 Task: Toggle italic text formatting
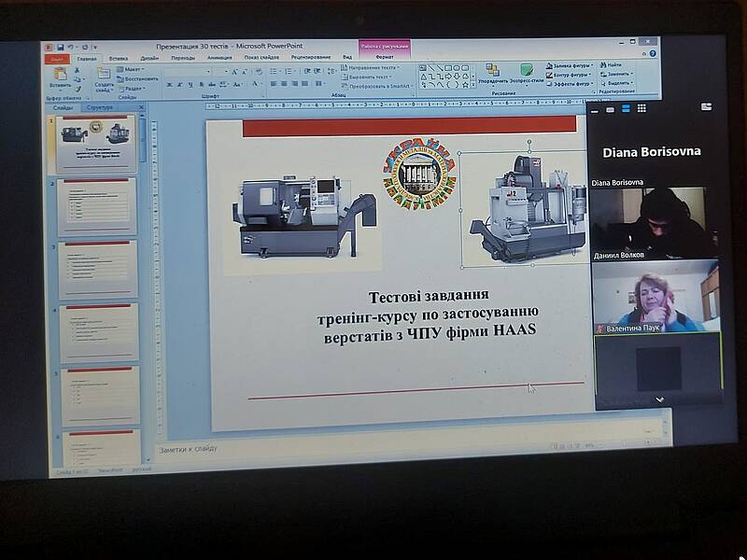180,84
